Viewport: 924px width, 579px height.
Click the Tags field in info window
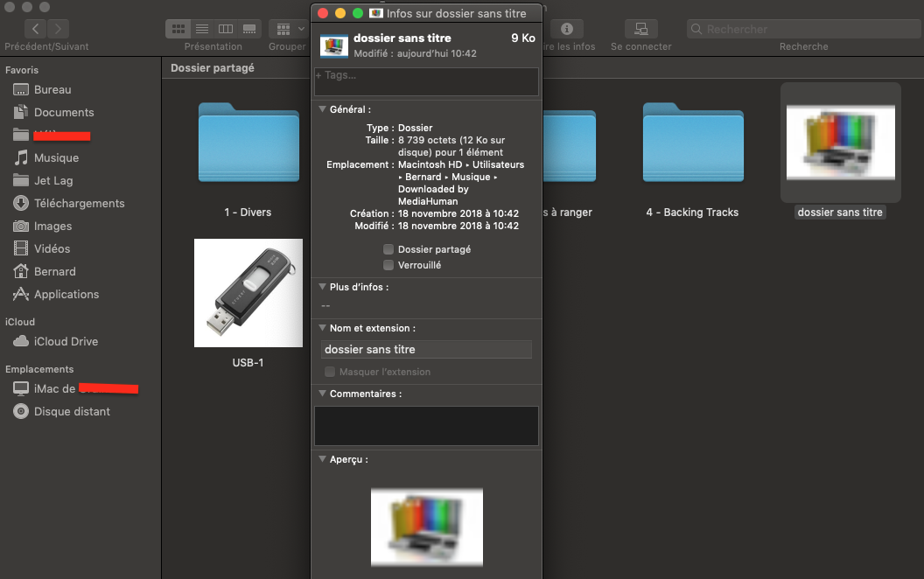(426, 81)
